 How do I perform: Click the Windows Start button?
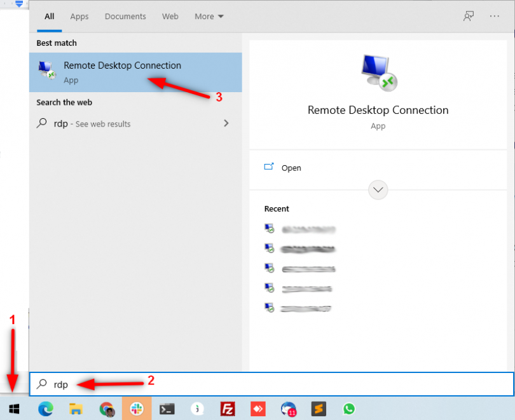tap(14, 409)
